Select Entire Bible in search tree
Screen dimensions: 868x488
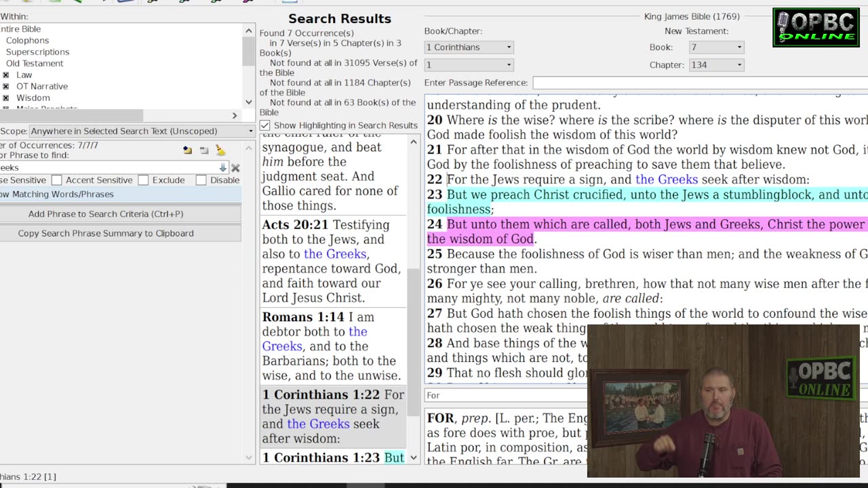pyautogui.click(x=20, y=28)
